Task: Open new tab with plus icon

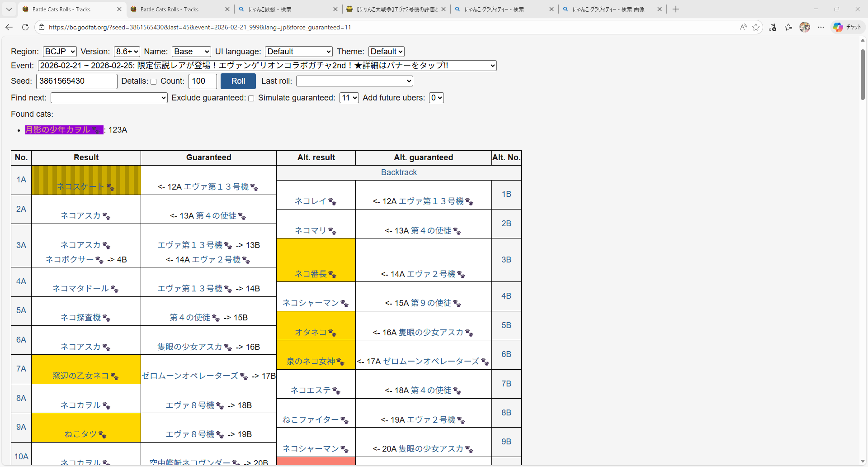Action: coord(676,9)
